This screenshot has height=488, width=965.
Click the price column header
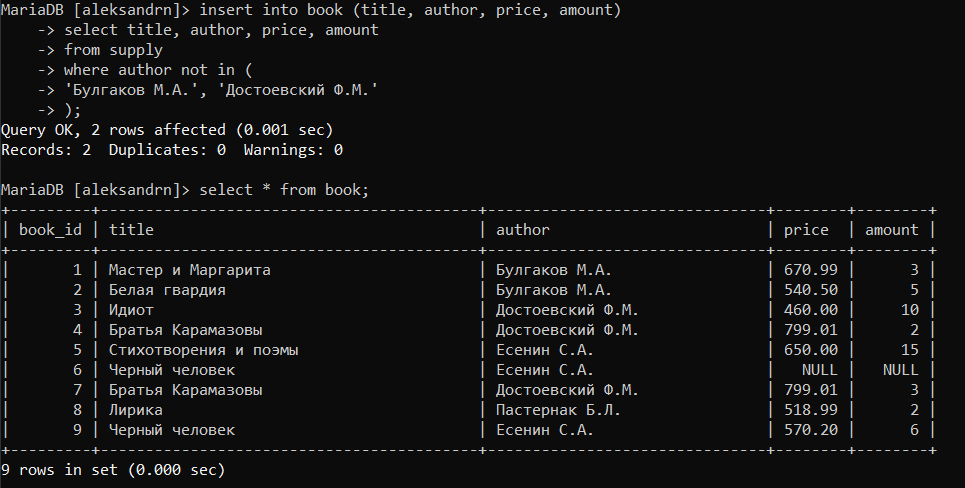(x=806, y=230)
